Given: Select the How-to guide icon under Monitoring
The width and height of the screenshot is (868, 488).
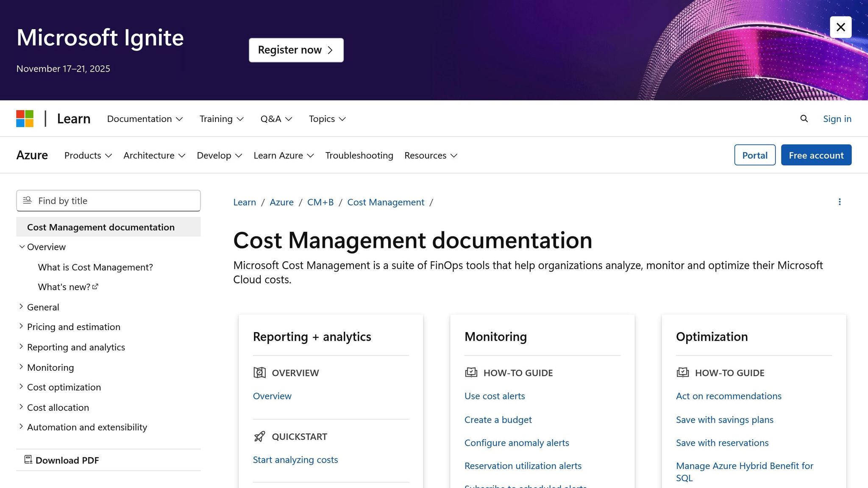Looking at the screenshot, I should point(471,373).
